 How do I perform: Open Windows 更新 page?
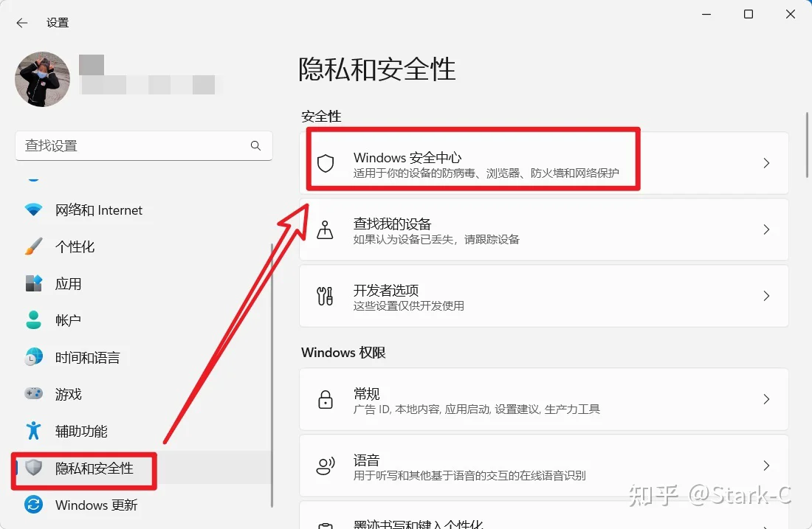96,505
